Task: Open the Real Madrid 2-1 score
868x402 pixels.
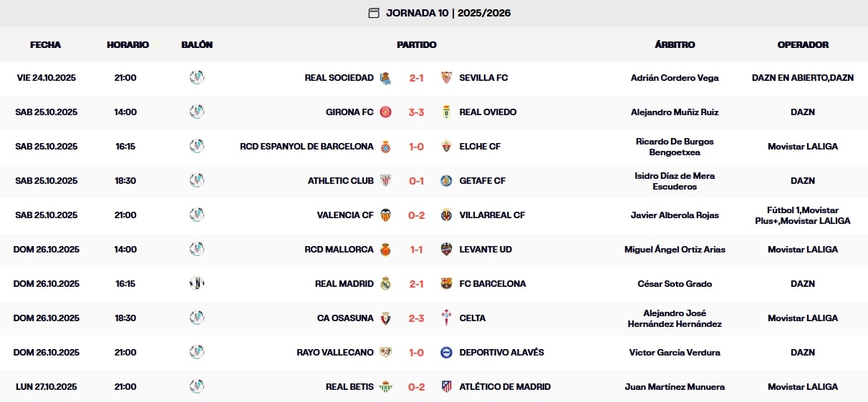Action: pos(417,284)
